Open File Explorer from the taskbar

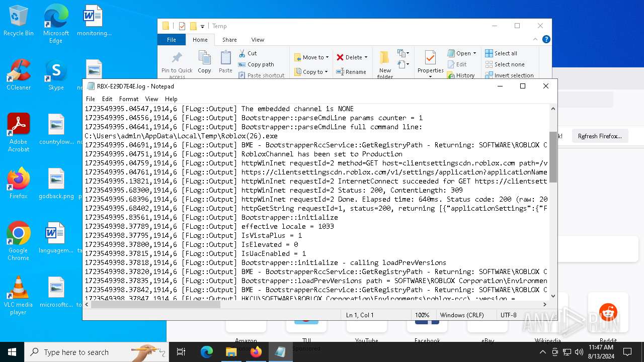click(x=231, y=352)
